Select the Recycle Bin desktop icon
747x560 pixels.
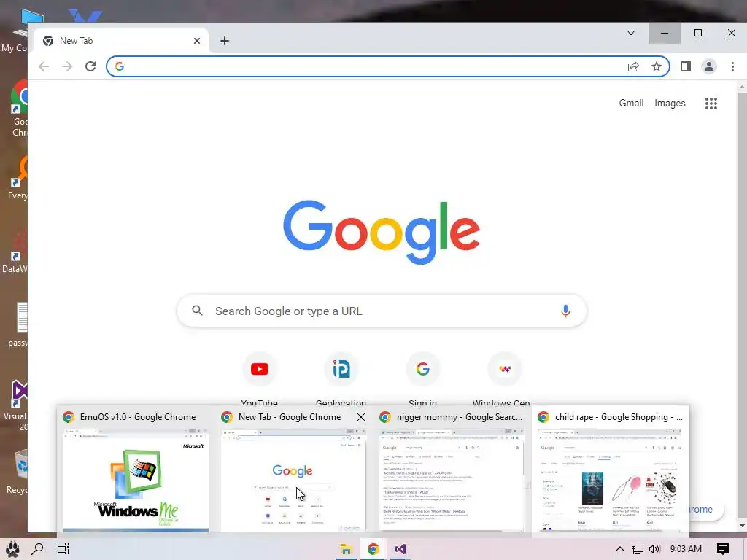[16, 472]
